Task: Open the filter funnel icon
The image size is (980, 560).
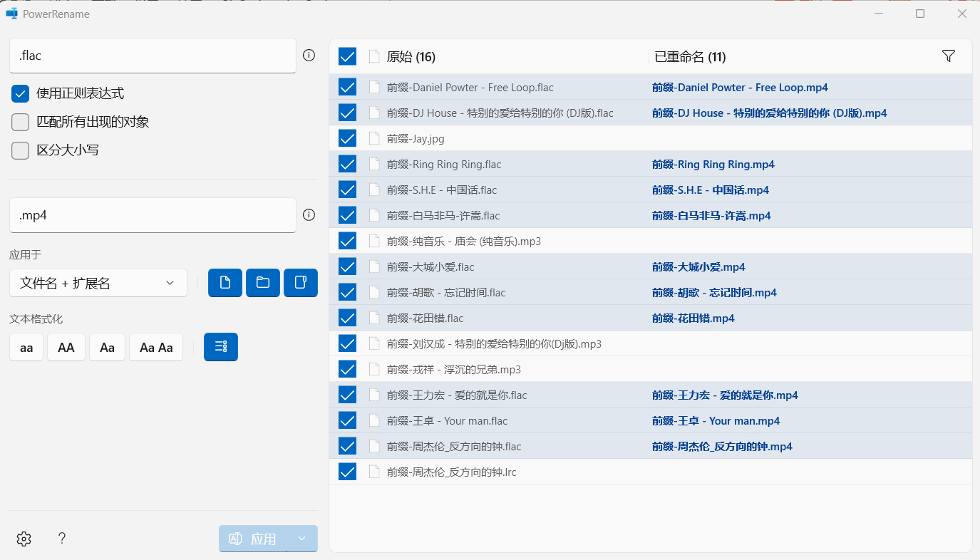Action: [x=948, y=56]
